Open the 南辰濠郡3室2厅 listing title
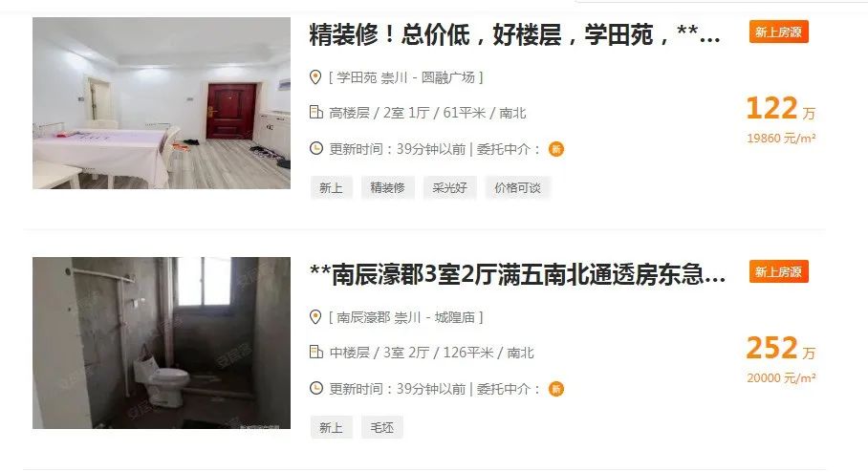868x472 pixels. tap(517, 274)
